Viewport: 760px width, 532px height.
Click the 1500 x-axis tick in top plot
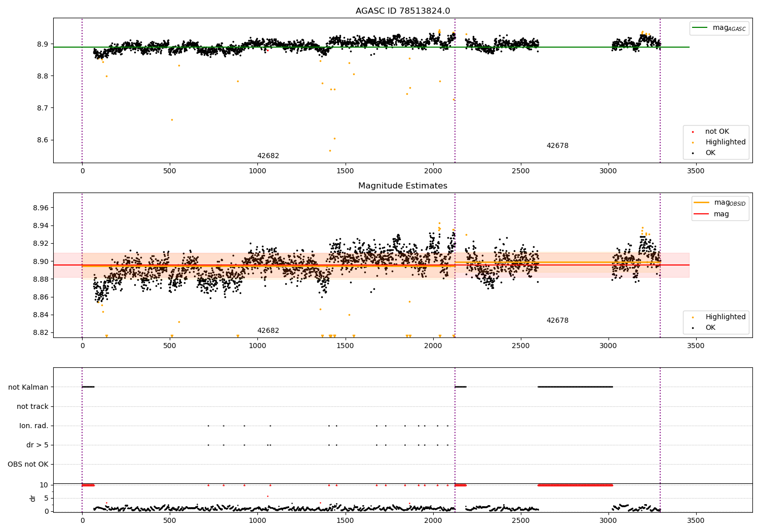pos(345,171)
